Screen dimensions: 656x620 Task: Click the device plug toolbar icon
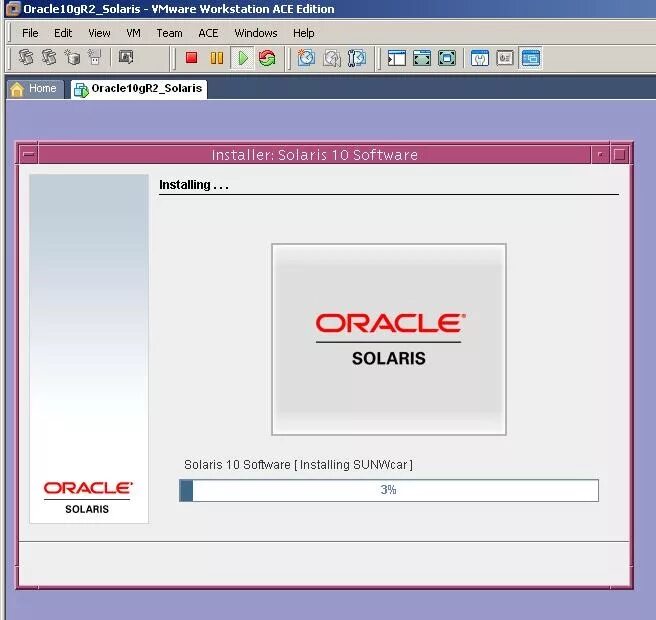(x=95, y=57)
